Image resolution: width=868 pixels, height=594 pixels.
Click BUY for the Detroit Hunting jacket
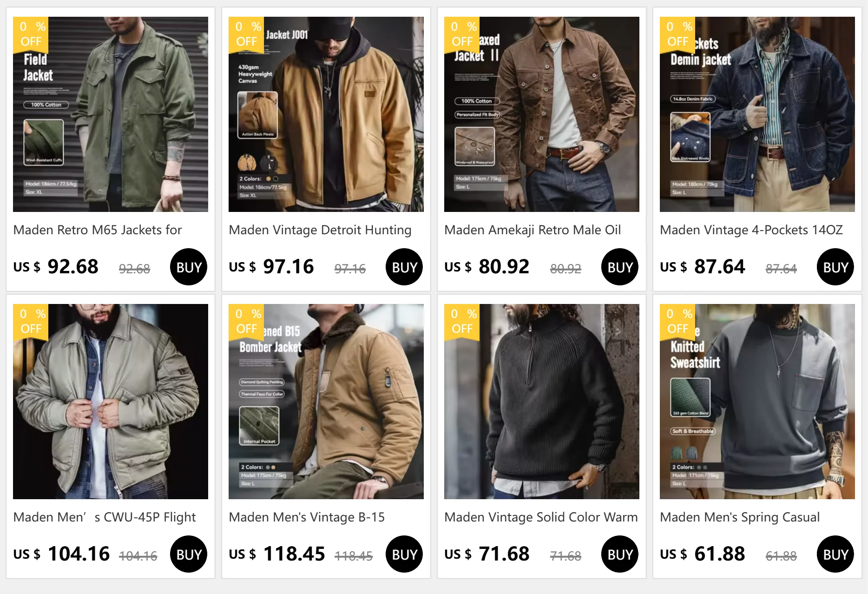point(404,267)
